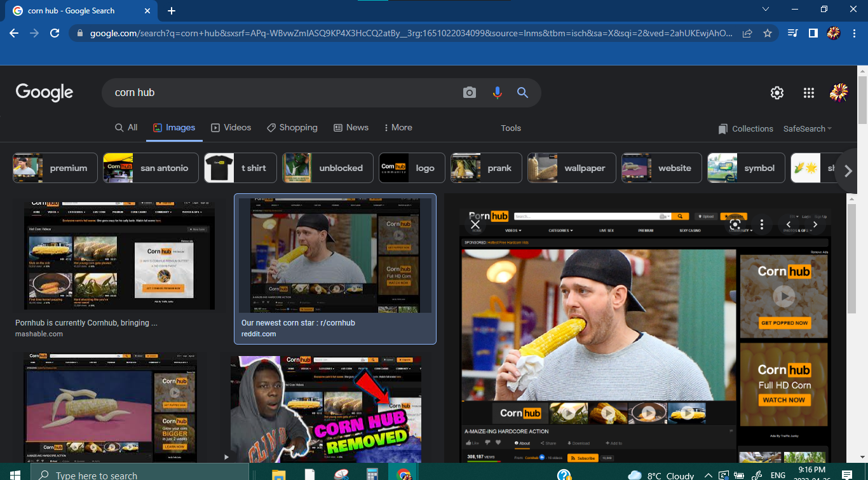Image resolution: width=868 pixels, height=480 pixels.
Task: Click the Google Lens icon on preview
Action: pos(735,224)
